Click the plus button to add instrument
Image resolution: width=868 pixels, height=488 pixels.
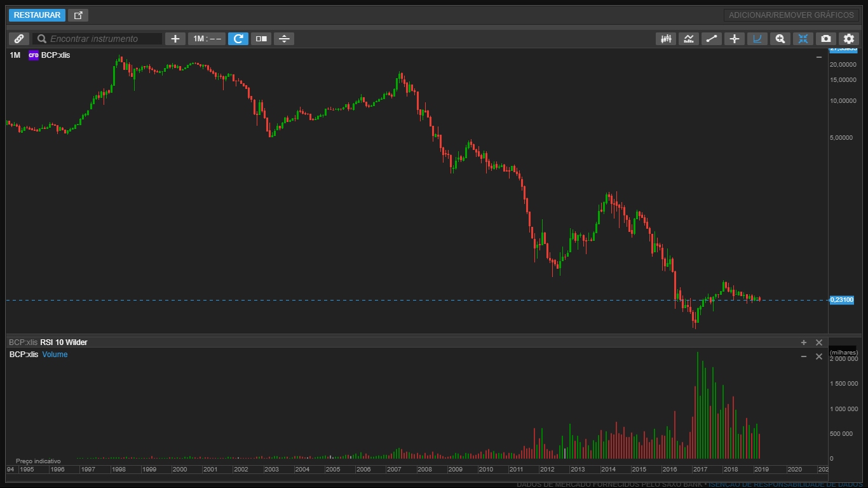click(175, 39)
